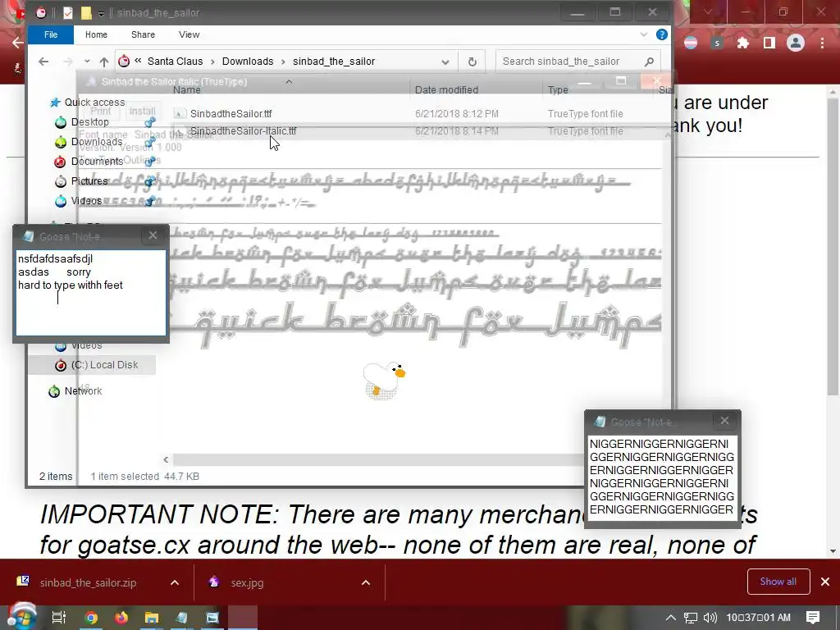Screen dimensions: 840x630
Task: Click the striped flag extension icon
Action: coord(691,43)
